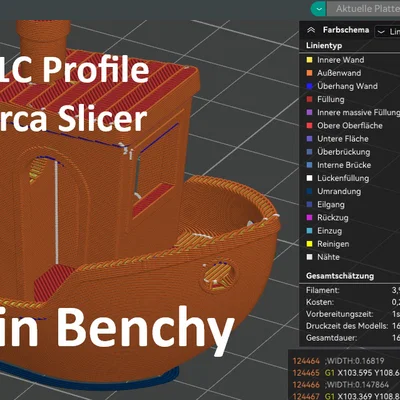Screen dimensions: 400x400
Task: Select G-code line 124467 G1 X103.369
Action: click(x=346, y=396)
